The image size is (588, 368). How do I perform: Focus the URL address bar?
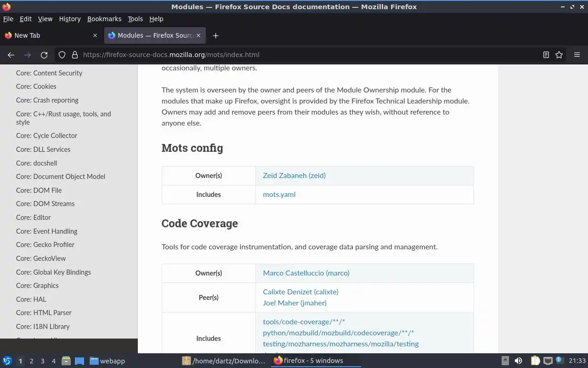click(310, 55)
